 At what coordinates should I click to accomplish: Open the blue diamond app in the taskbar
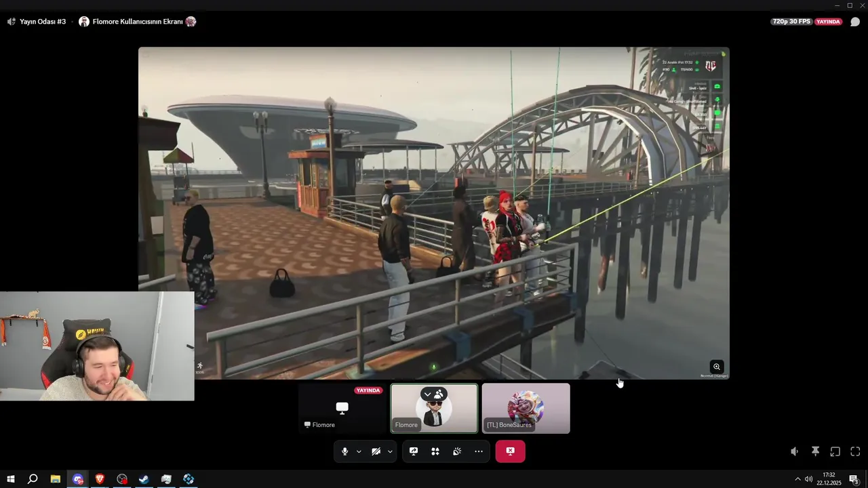(189, 479)
